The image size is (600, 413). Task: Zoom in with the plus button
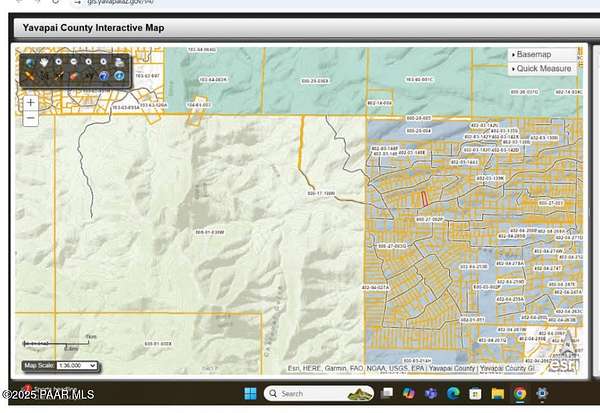[31, 102]
